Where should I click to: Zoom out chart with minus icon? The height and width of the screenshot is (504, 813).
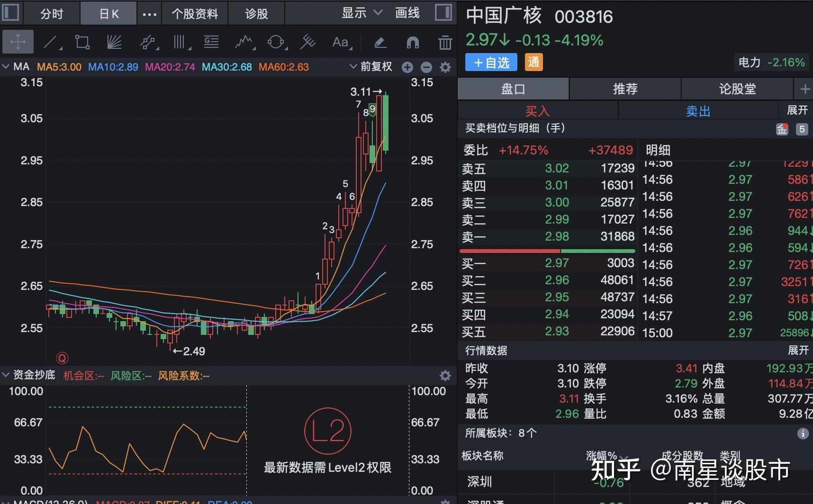point(426,67)
